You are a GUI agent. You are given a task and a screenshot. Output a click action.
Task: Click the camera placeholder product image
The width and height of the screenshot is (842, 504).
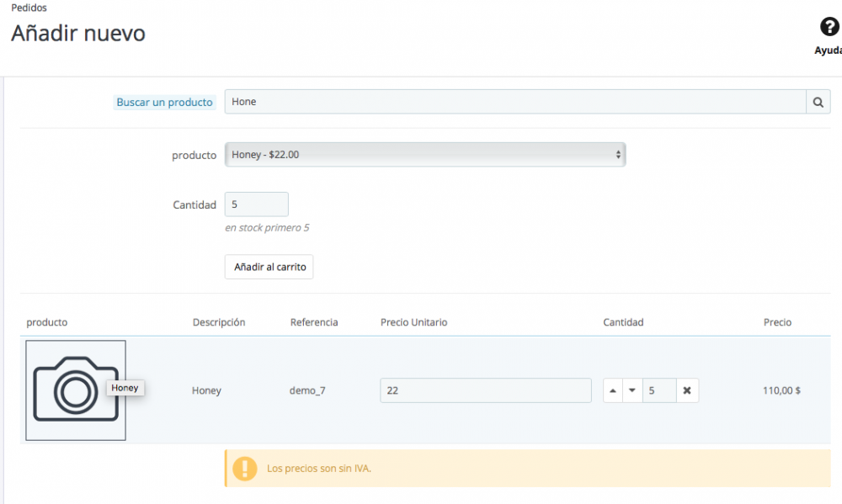point(75,390)
